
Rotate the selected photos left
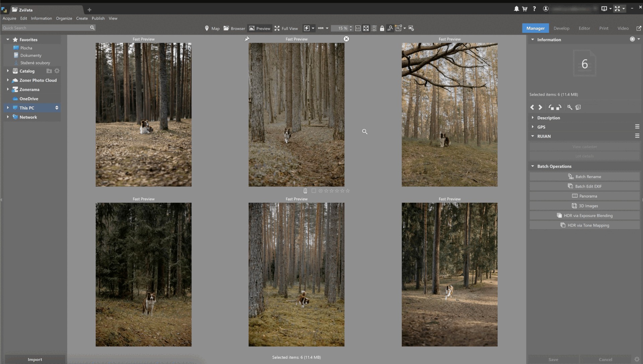tap(551, 107)
